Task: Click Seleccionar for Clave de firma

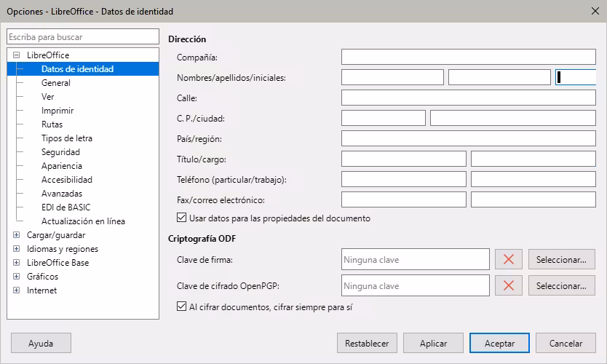Action: (561, 259)
